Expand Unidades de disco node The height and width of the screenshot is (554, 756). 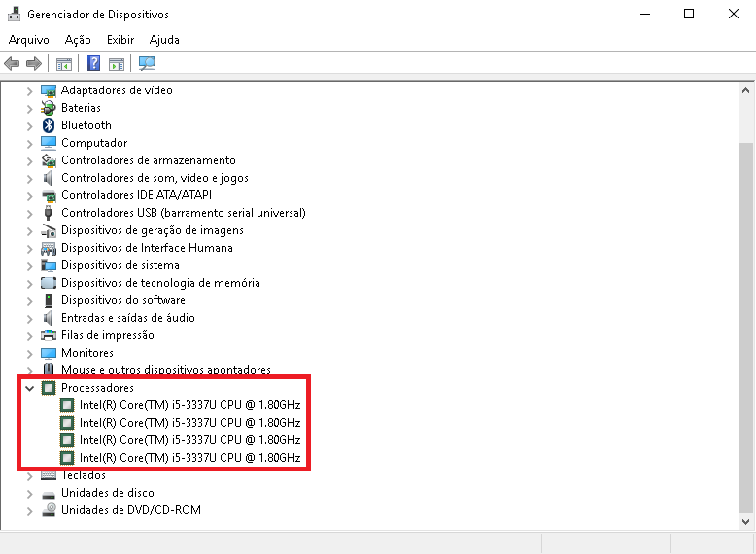pos(29,494)
